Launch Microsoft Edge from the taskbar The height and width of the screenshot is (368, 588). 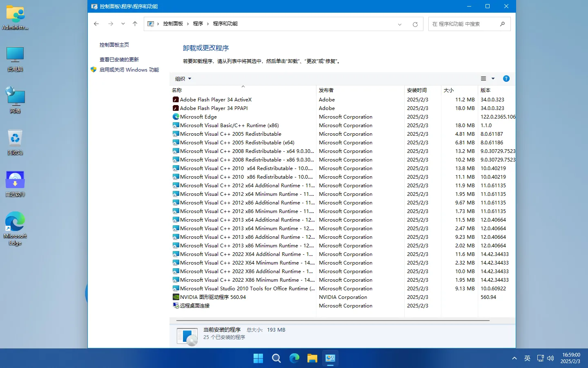click(x=294, y=359)
